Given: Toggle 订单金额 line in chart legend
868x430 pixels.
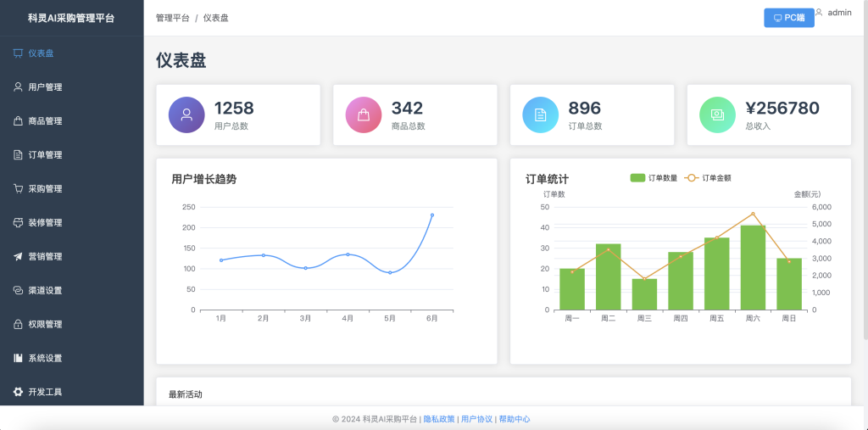Looking at the screenshot, I should coord(708,178).
